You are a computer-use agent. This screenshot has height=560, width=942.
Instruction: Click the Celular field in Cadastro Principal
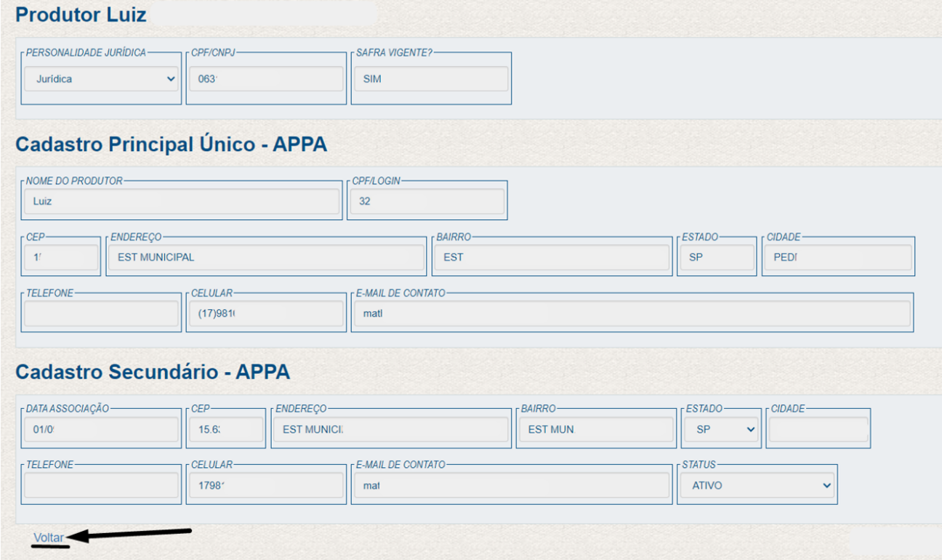pos(265,314)
